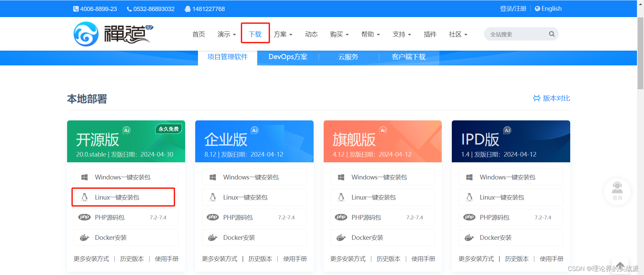Click the 企业版 blue card banner
The image size is (644, 275).
[x=254, y=141]
